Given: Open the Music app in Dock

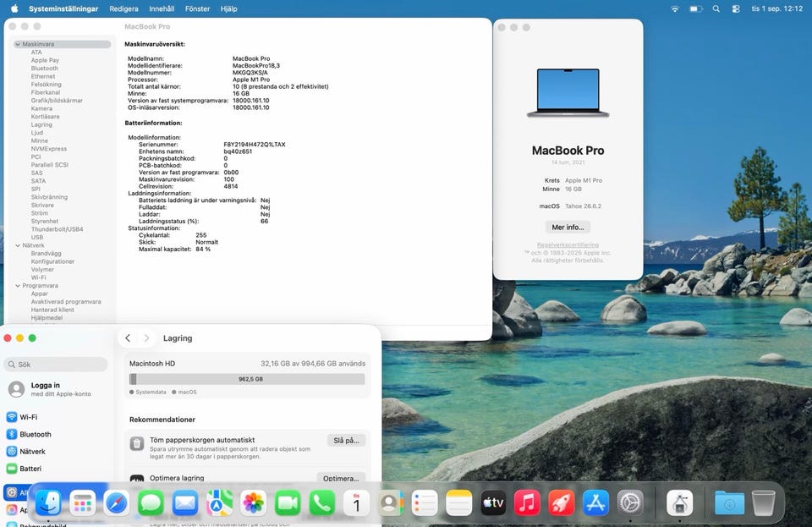Looking at the screenshot, I should tap(527, 502).
